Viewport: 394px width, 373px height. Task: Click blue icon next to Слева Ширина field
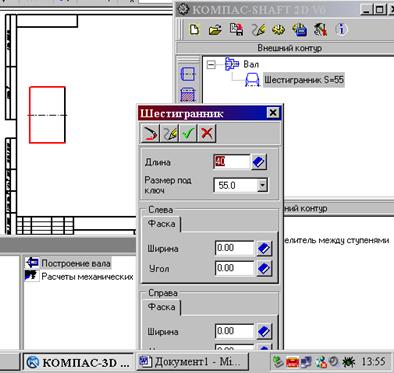coord(264,248)
